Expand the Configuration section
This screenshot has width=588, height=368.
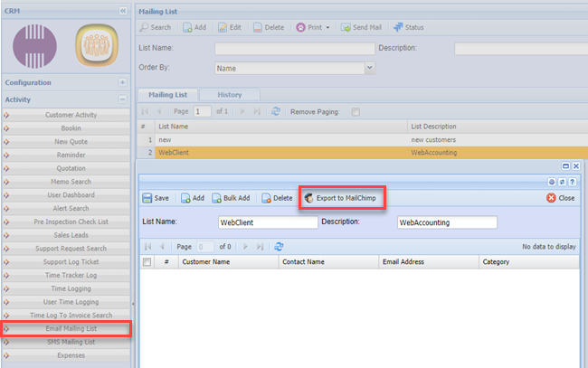pyautogui.click(x=122, y=82)
